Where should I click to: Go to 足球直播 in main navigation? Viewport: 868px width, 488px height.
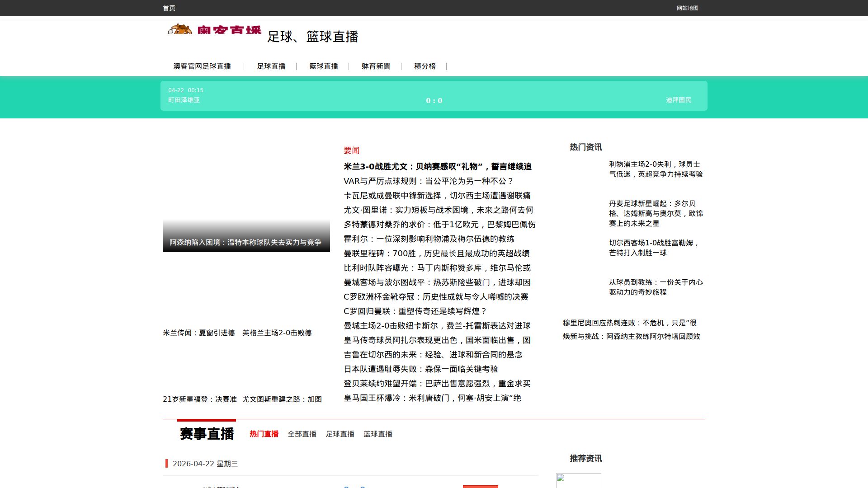[271, 66]
